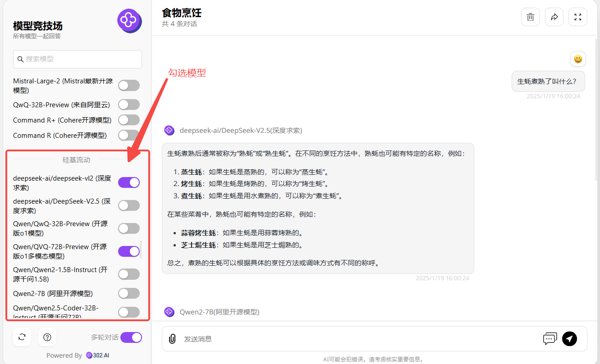Screen dimensions: 600x364
Task: Click the 所有模型一起回答 subtitle
Action: (37, 36)
